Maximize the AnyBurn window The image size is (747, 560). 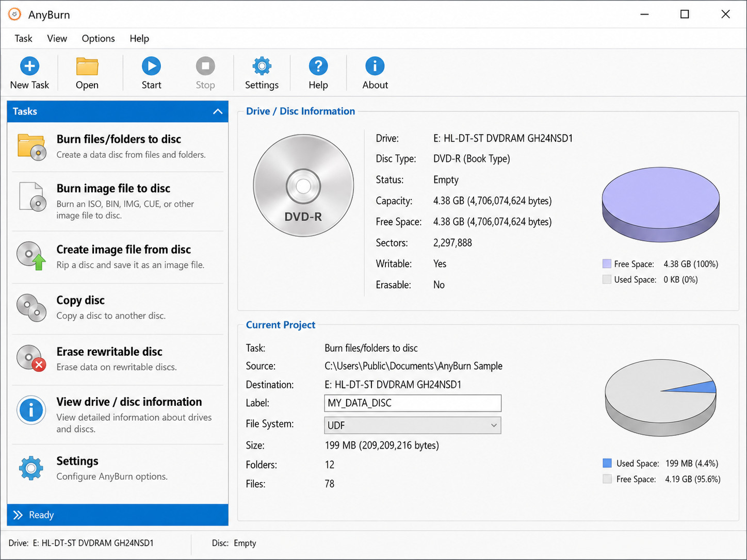pyautogui.click(x=685, y=14)
